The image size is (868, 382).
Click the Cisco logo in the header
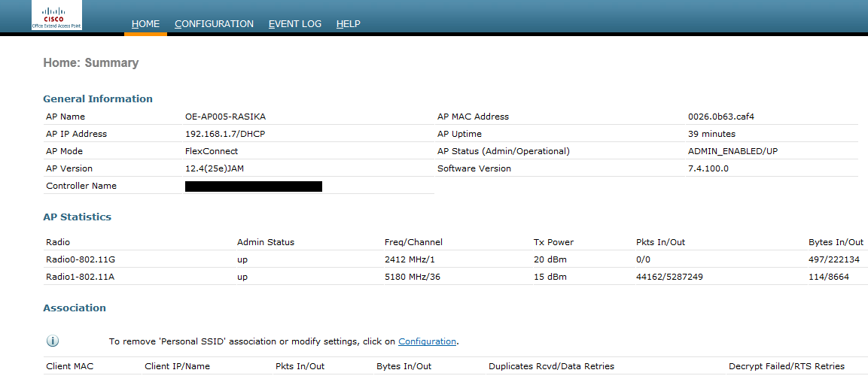click(x=56, y=16)
